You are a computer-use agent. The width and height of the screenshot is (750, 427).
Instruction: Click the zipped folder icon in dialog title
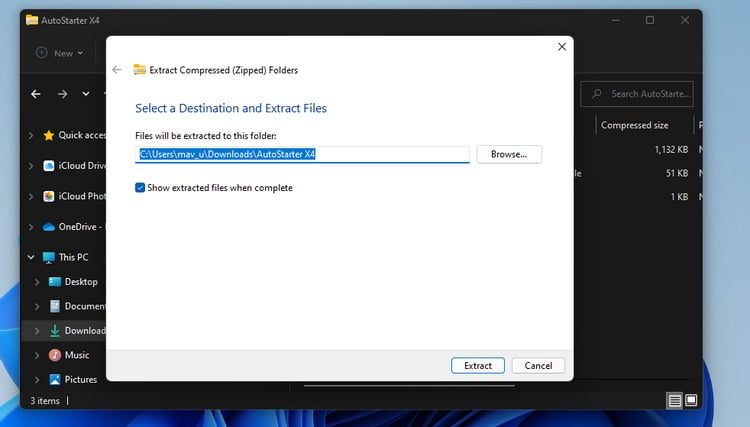[x=140, y=70]
